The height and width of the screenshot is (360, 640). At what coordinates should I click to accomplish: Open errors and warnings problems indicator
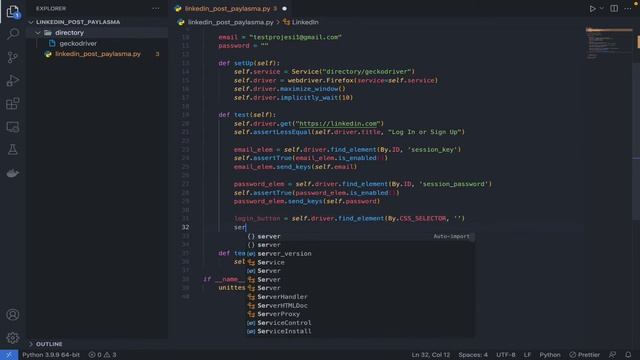(x=102, y=355)
